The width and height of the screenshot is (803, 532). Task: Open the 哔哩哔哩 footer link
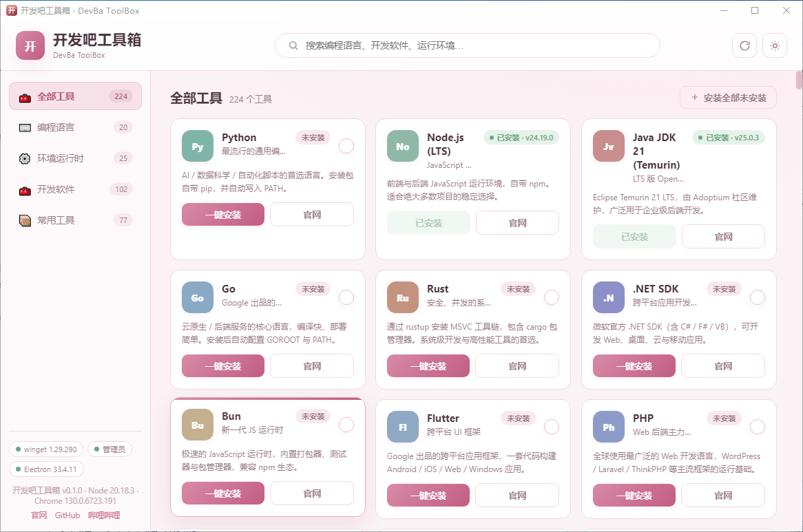tap(104, 515)
